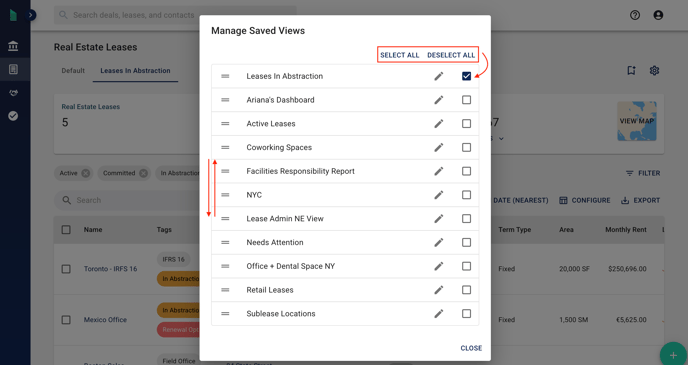
Task: Edit the Facilities Responsibility Report view
Action: coord(438,171)
